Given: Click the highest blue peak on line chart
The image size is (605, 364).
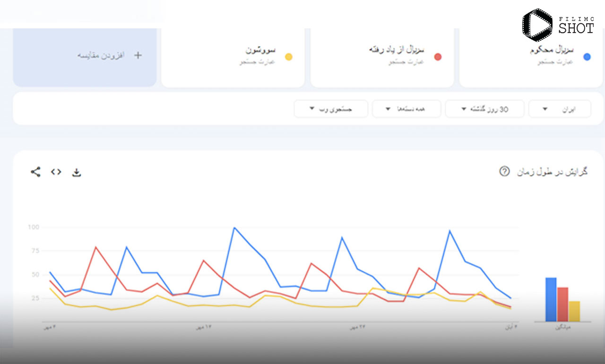Looking at the screenshot, I should 234,227.
